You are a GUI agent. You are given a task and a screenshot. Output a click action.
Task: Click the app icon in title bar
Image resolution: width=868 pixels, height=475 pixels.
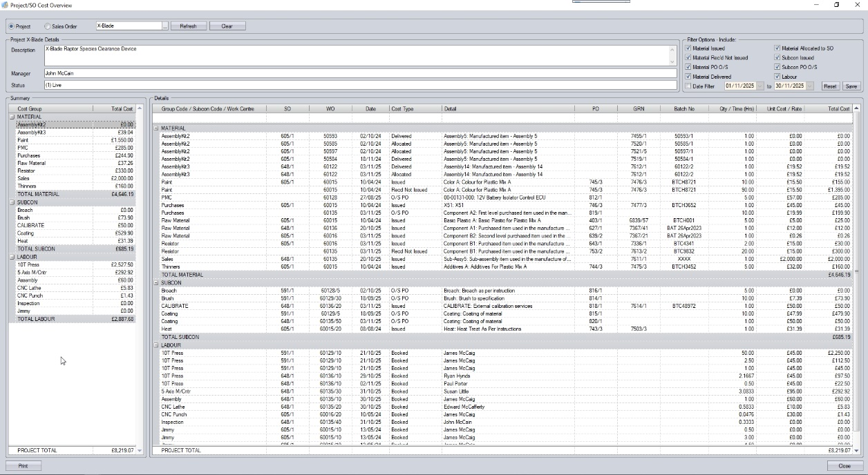point(6,5)
